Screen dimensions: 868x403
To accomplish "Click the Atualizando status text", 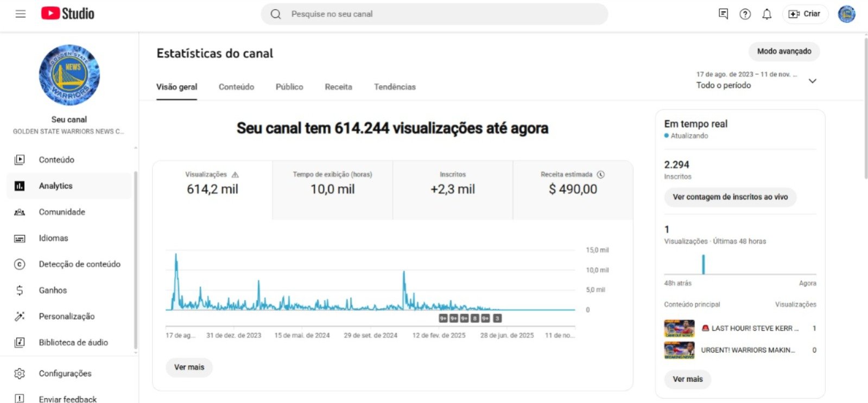I will [689, 136].
